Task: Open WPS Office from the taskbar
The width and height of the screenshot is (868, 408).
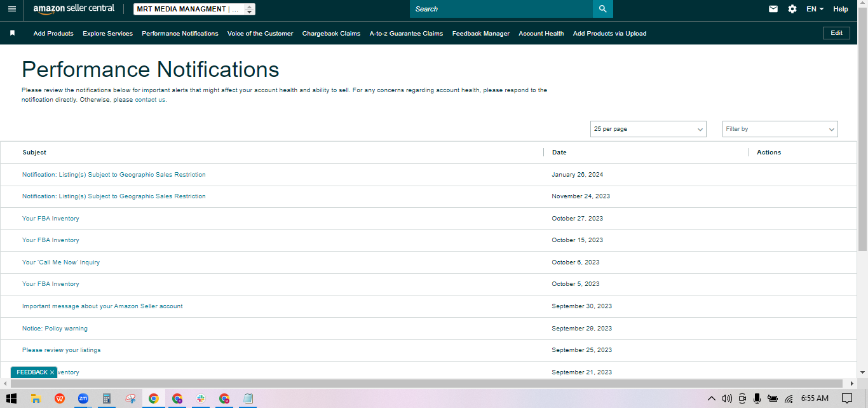Action: click(x=60, y=398)
